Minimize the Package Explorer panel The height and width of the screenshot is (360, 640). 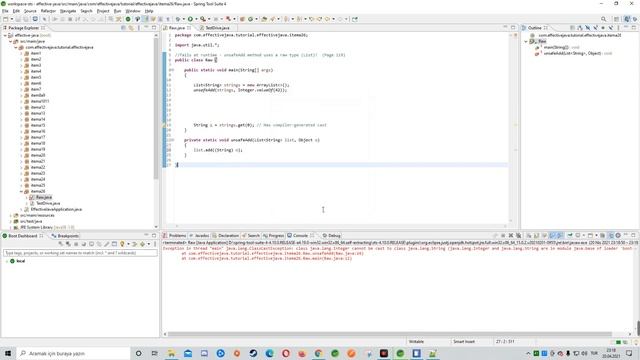tap(147, 28)
